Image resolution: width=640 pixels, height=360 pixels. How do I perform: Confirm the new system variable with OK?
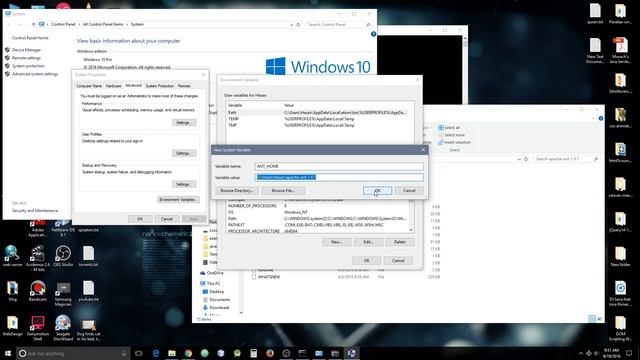[x=377, y=191]
